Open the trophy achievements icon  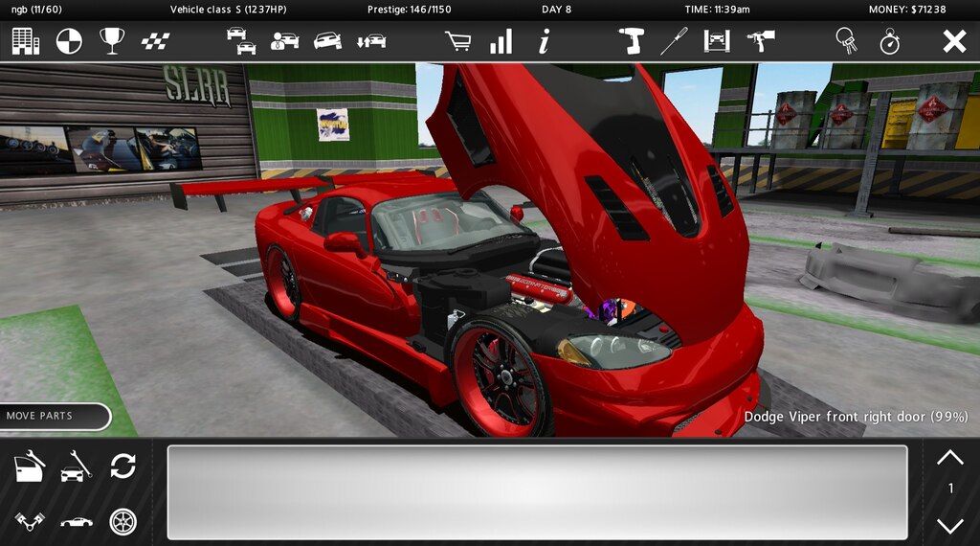112,41
